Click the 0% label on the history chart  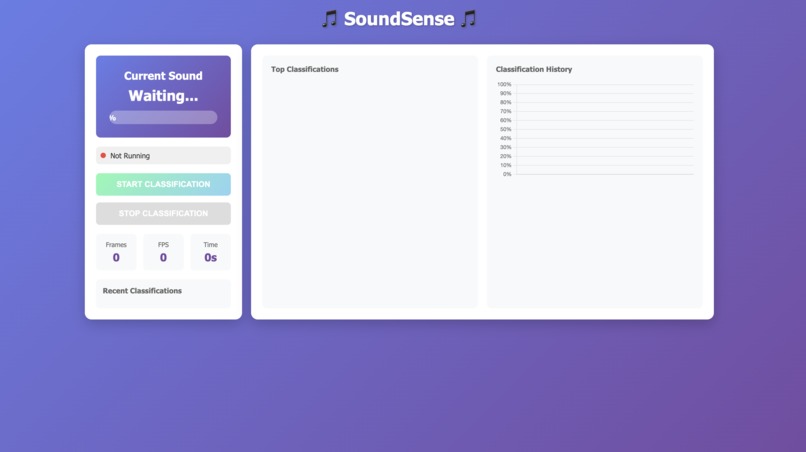(x=507, y=174)
